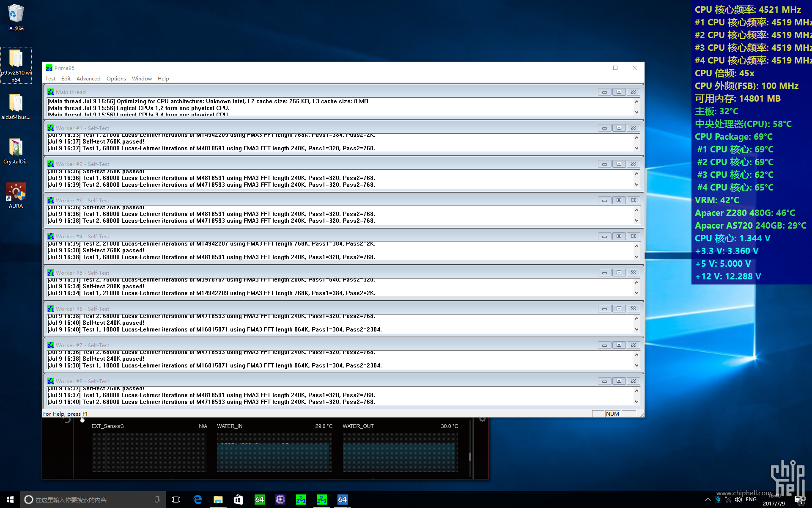Switch to green AIDA64 taskbar app
Screen dimensions: 812x508
[x=260, y=500]
